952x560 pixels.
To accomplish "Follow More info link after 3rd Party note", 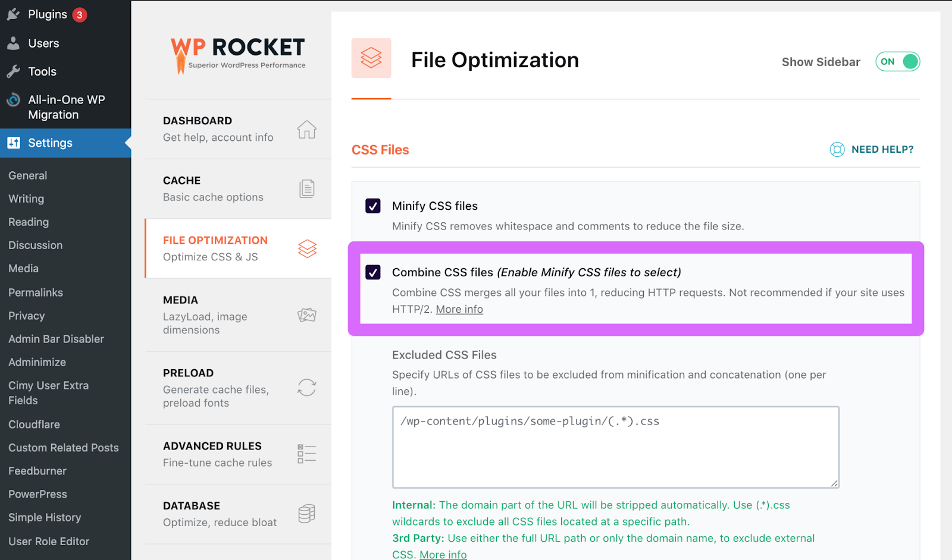I will (443, 555).
